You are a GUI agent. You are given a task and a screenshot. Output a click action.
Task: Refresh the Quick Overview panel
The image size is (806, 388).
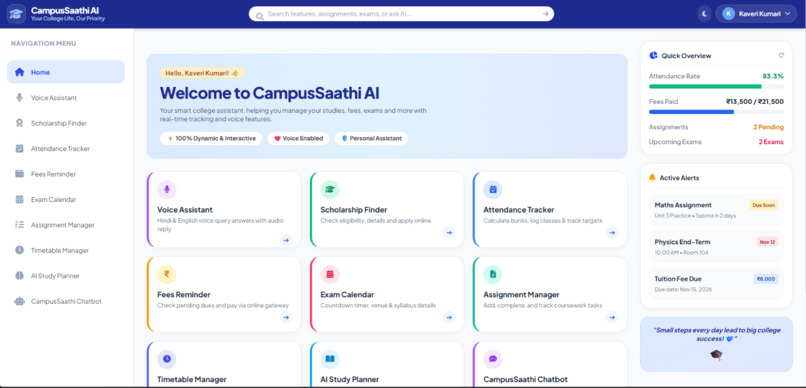tap(781, 56)
